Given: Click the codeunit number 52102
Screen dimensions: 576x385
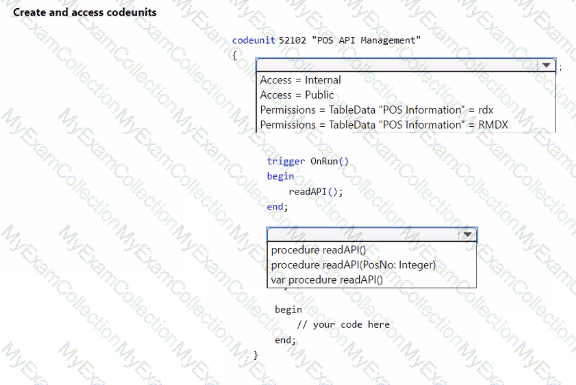Looking at the screenshot, I should coord(292,40).
